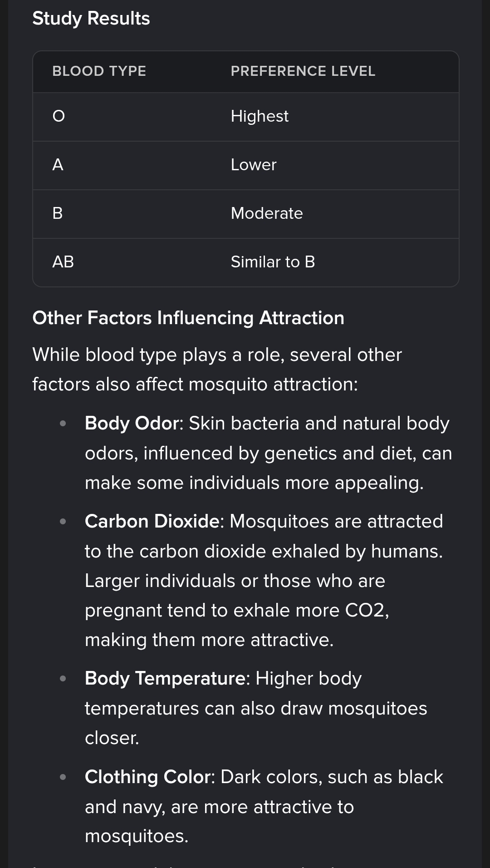Click the intro sentence about blood type
The height and width of the screenshot is (868, 490).
pyautogui.click(x=217, y=370)
